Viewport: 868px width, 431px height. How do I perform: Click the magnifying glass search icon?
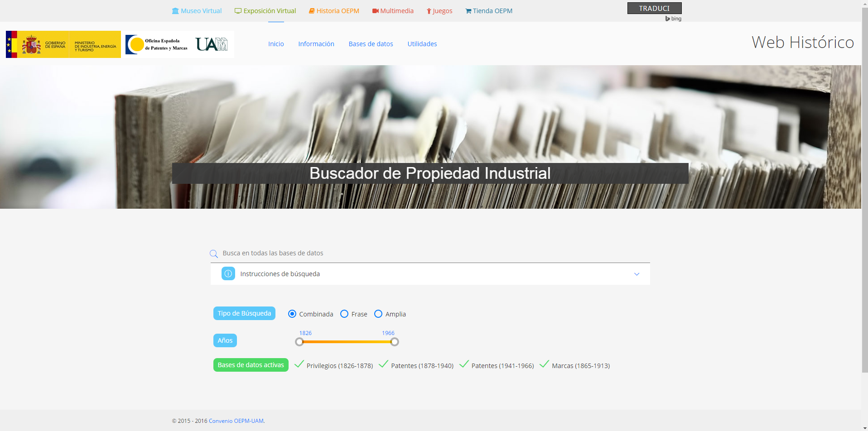coord(214,254)
